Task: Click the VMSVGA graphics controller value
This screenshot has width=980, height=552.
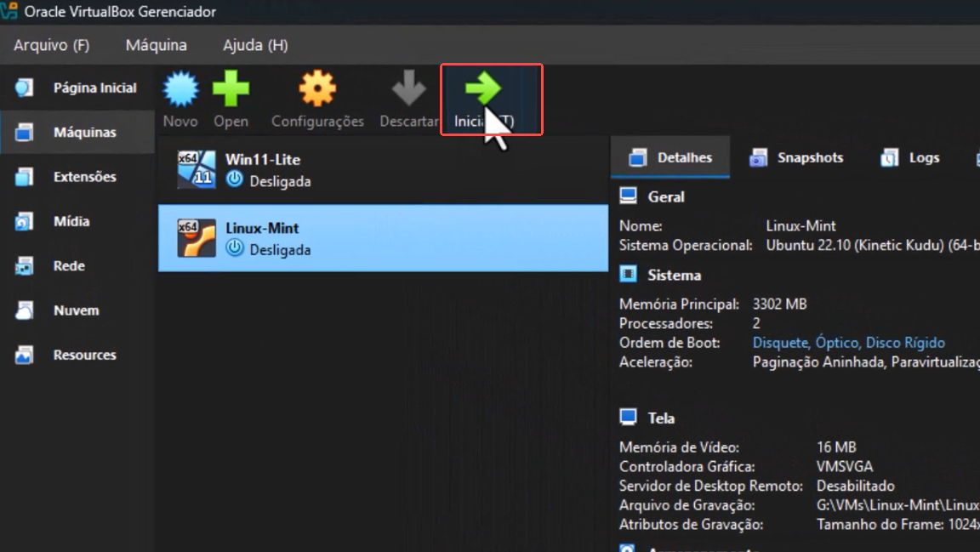Action: (x=845, y=466)
